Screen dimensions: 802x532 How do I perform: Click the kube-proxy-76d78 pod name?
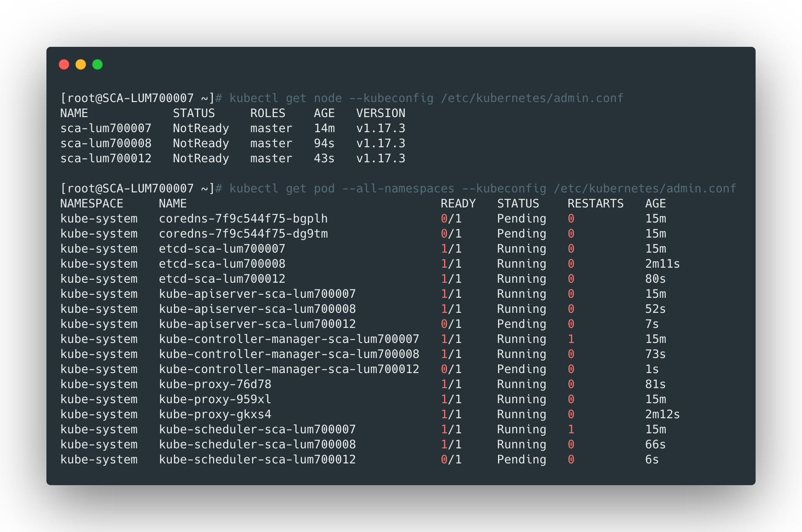coord(215,384)
